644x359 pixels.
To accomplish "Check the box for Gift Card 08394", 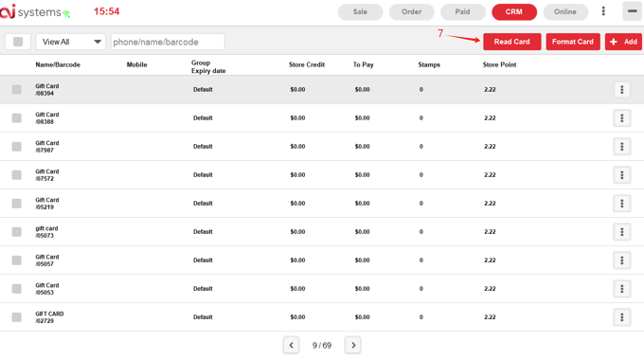I will 16,90.
